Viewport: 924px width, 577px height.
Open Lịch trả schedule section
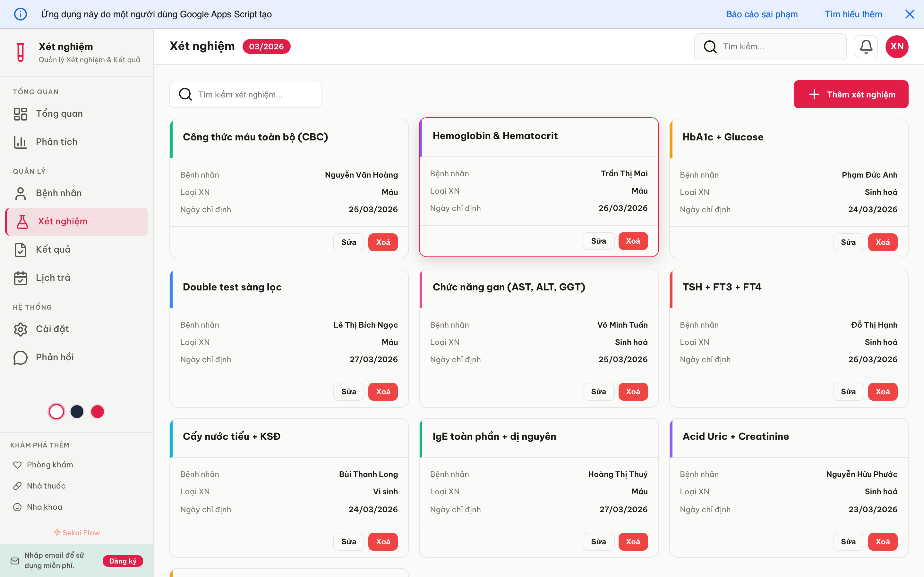pos(53,278)
